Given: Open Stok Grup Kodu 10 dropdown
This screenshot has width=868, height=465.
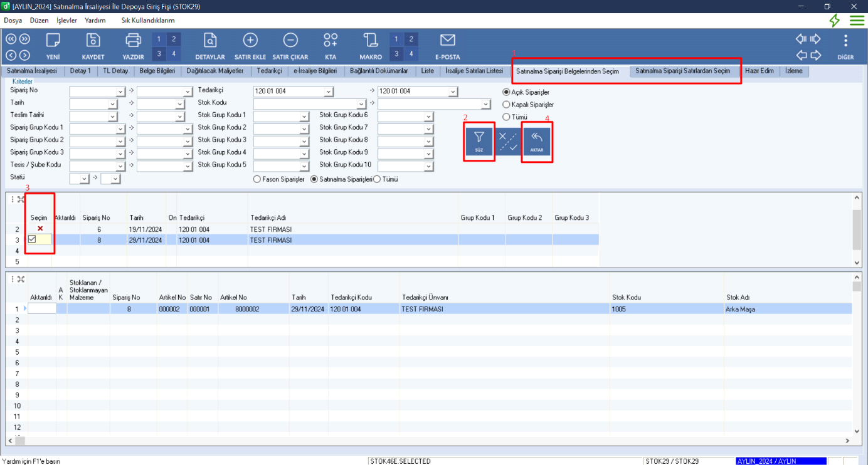Looking at the screenshot, I should pos(428,167).
